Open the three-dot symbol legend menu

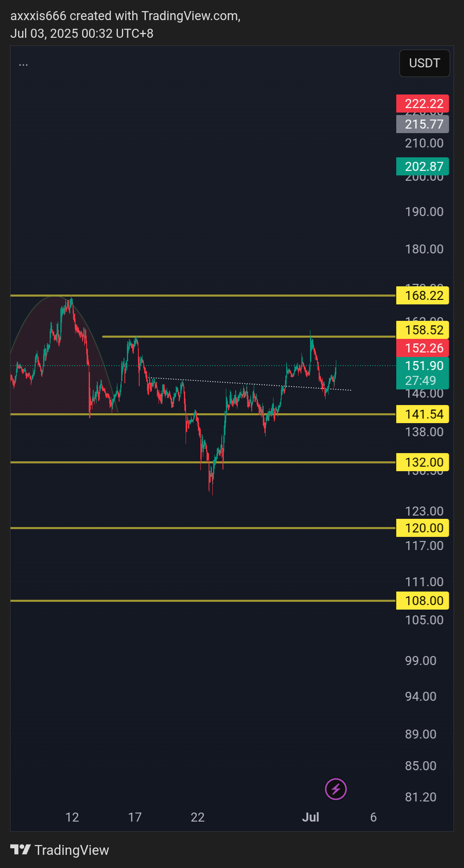coord(23,64)
